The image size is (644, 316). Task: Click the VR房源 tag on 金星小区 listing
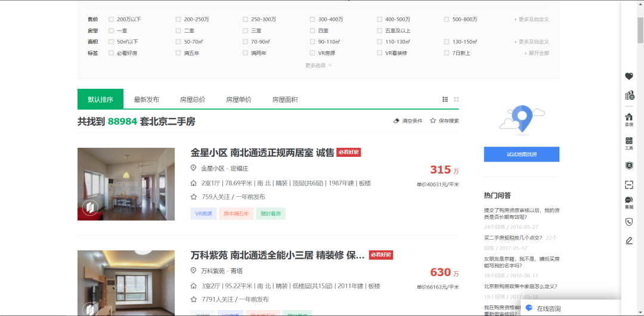[x=203, y=213]
